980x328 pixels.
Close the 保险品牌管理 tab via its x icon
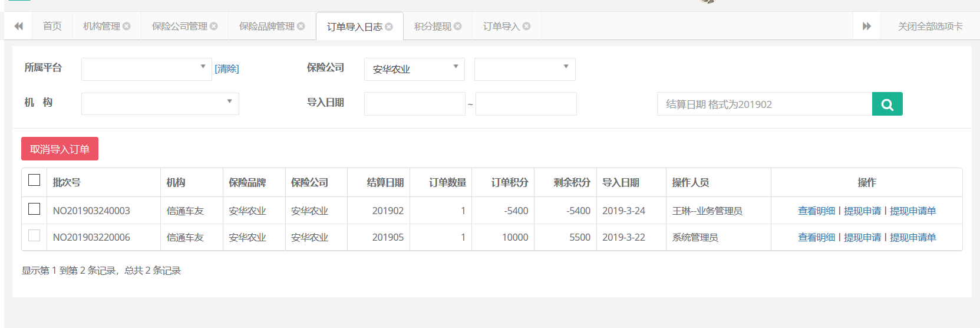click(301, 26)
